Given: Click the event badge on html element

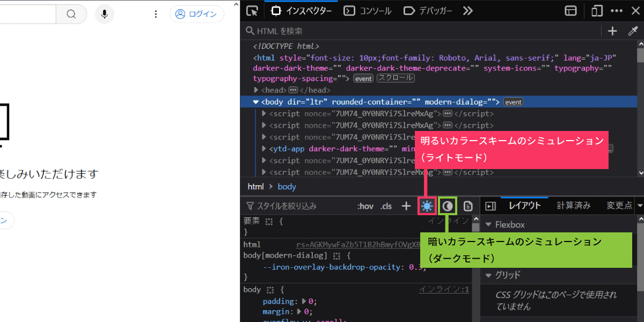Looking at the screenshot, I should click(363, 78).
